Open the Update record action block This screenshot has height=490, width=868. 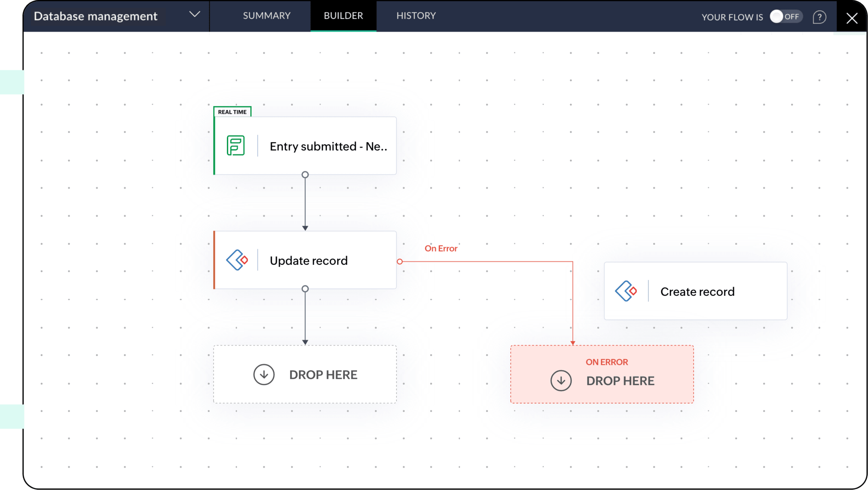pos(309,260)
